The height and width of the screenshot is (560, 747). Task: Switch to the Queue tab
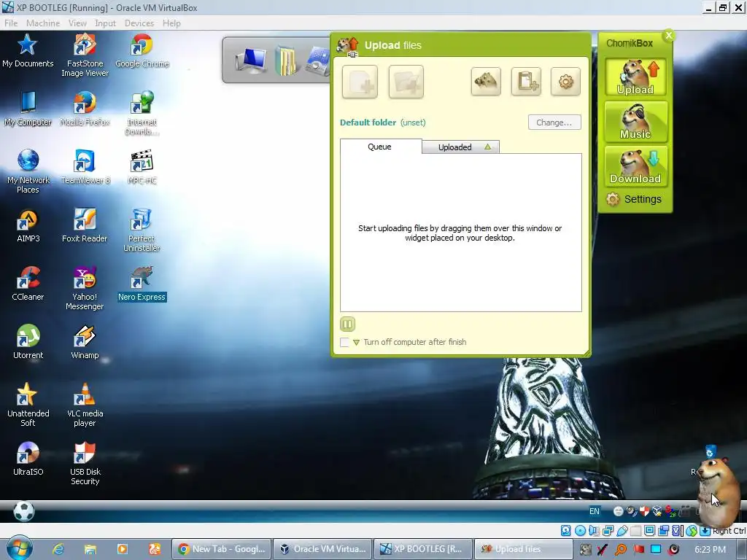(x=379, y=147)
